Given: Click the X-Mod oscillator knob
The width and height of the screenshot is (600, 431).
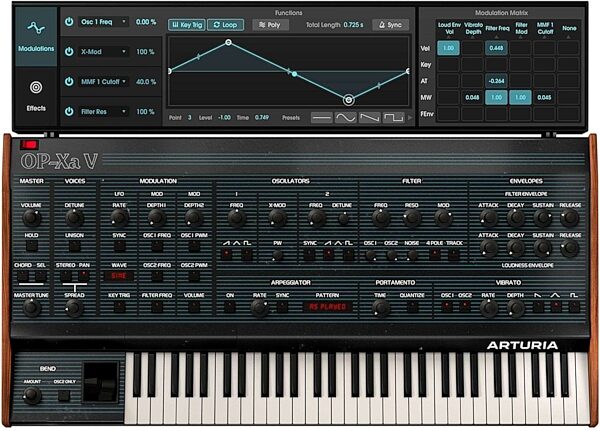Looking at the screenshot, I should click(x=277, y=217).
